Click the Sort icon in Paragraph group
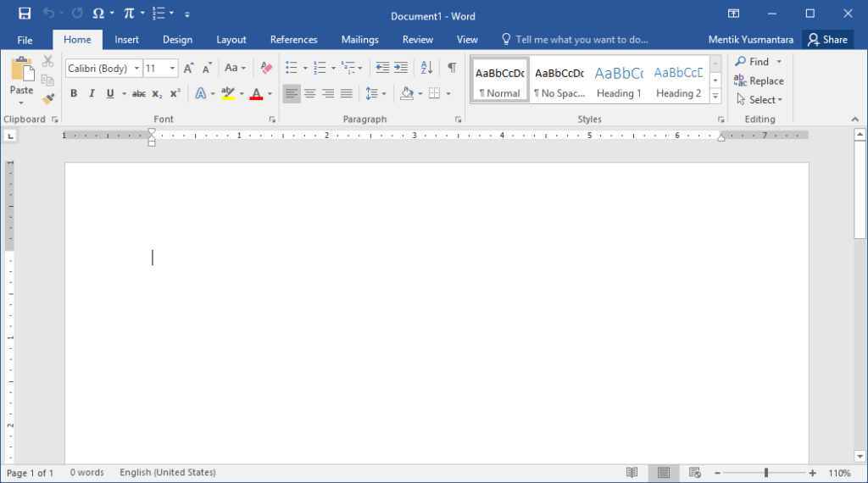This screenshot has height=483, width=868. point(426,68)
